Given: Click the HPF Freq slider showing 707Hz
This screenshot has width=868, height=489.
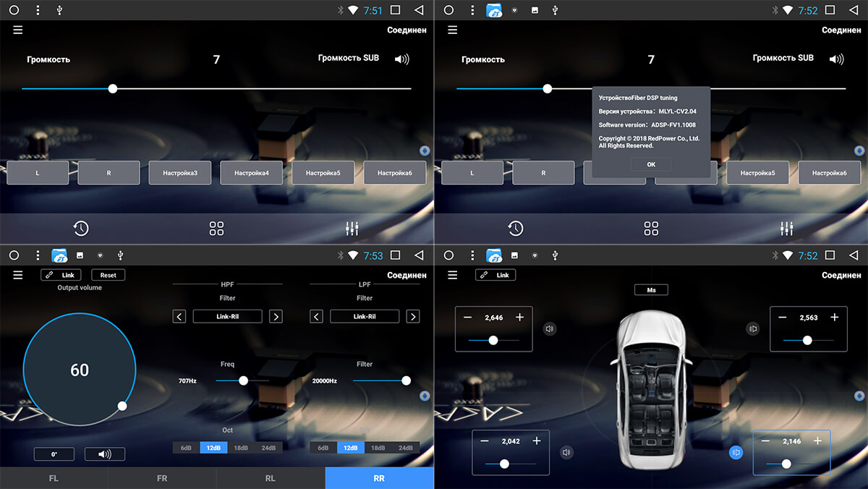Looking at the screenshot, I should click(243, 380).
